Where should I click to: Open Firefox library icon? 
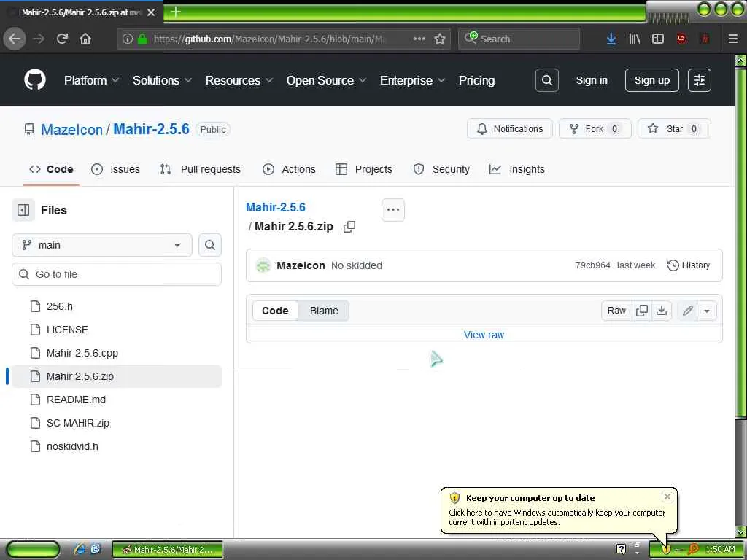coord(635,39)
